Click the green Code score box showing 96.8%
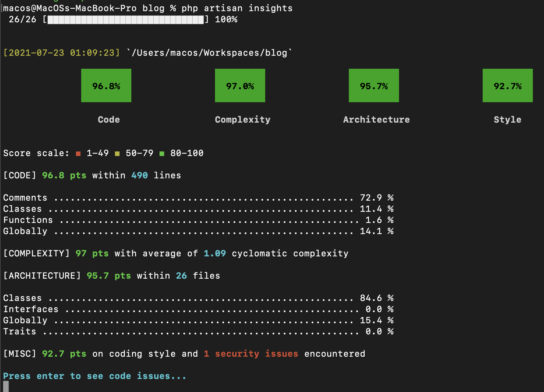 click(106, 85)
